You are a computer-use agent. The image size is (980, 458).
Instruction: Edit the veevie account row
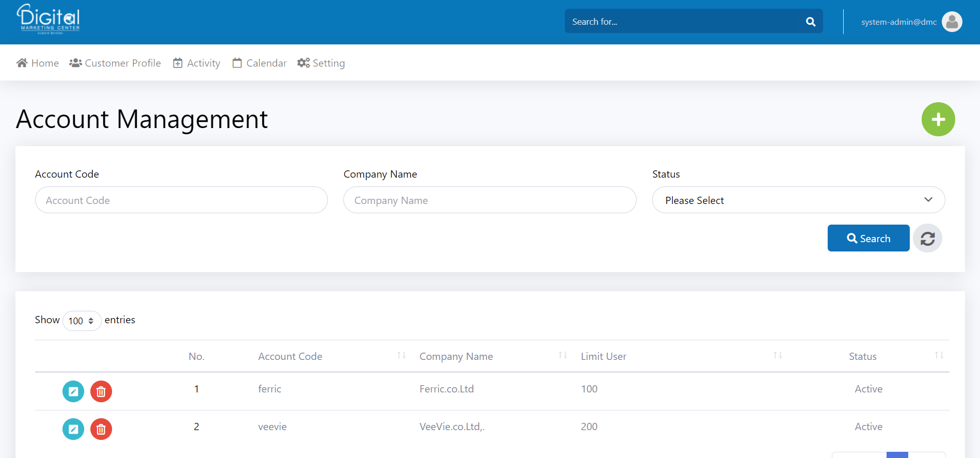coord(73,429)
